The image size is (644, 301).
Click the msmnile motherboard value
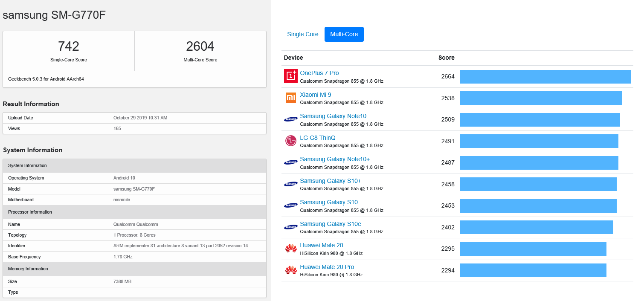click(122, 200)
